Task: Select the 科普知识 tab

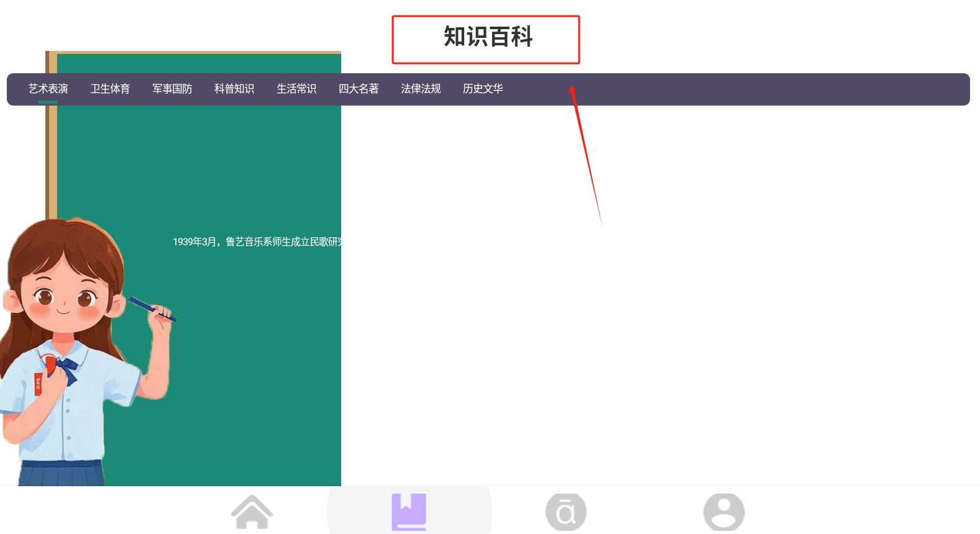Action: point(234,89)
